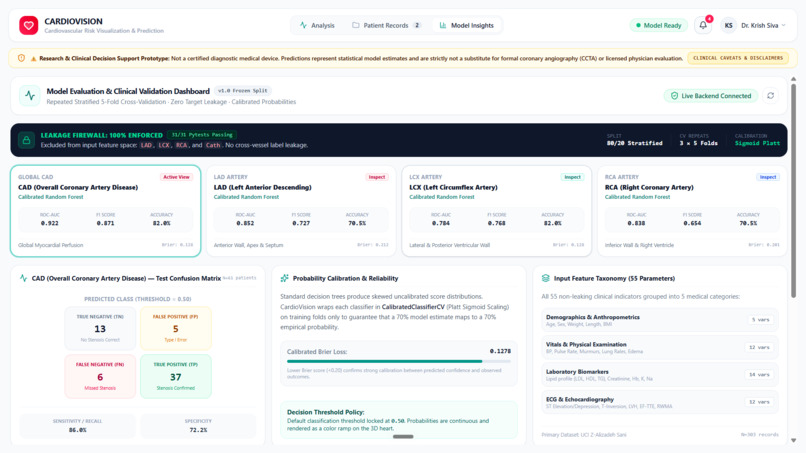The image size is (806, 453).
Task: Click the Specificity 72.2% value
Action: click(198, 430)
